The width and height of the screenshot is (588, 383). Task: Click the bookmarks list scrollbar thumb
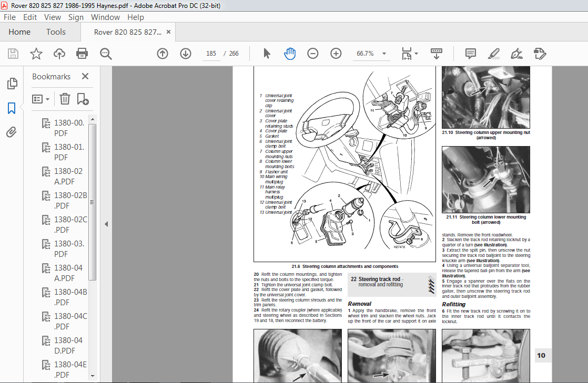(x=93, y=202)
